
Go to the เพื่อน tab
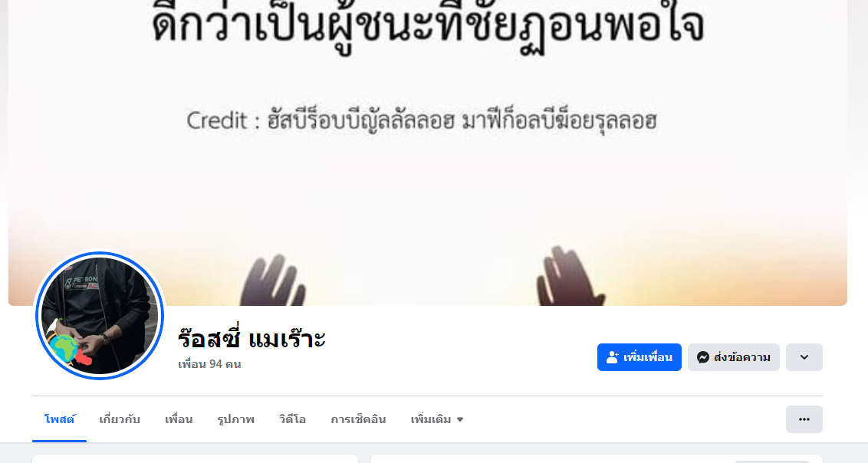[179, 419]
